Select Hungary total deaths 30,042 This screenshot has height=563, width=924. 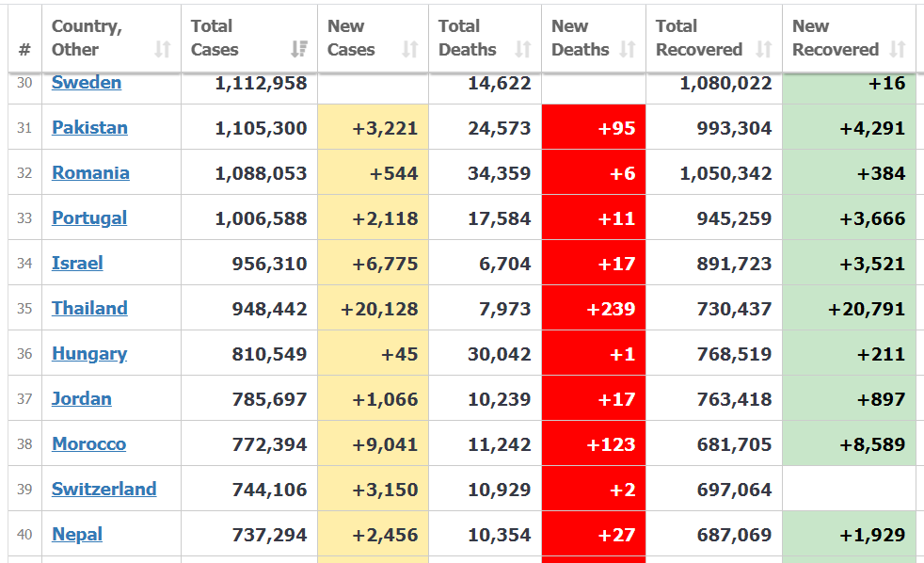click(500, 354)
